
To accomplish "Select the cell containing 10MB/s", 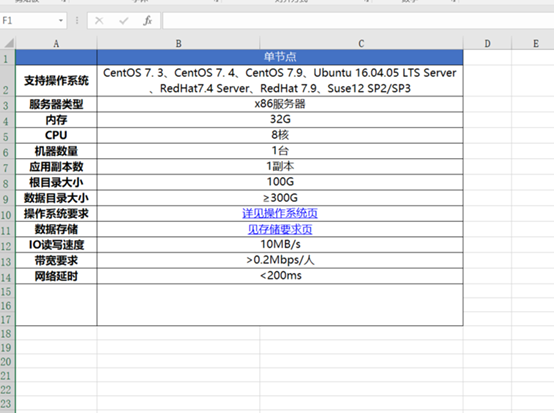I will click(280, 244).
